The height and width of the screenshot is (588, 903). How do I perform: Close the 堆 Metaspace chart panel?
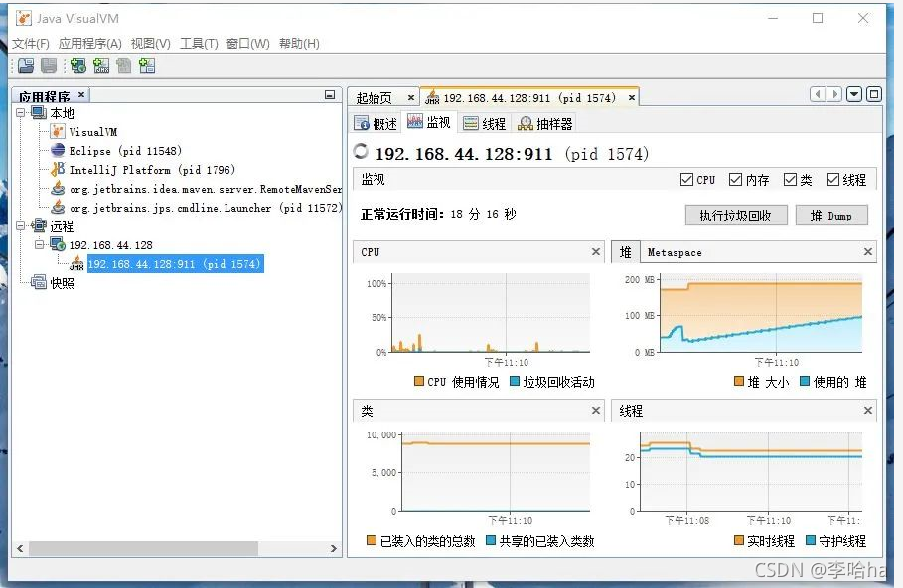(x=868, y=251)
